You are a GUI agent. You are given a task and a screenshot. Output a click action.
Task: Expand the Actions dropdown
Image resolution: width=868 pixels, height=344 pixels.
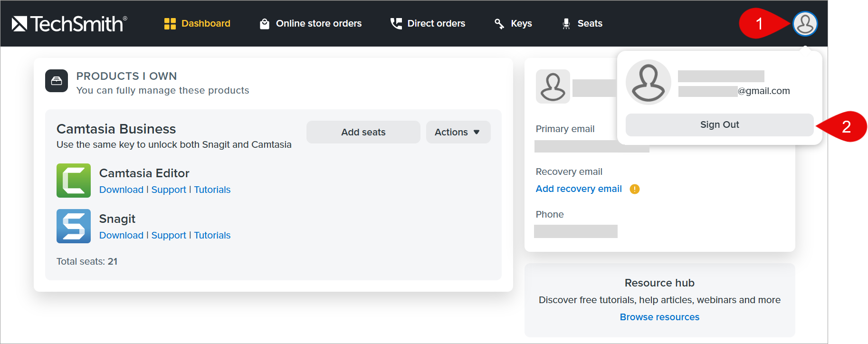click(458, 132)
